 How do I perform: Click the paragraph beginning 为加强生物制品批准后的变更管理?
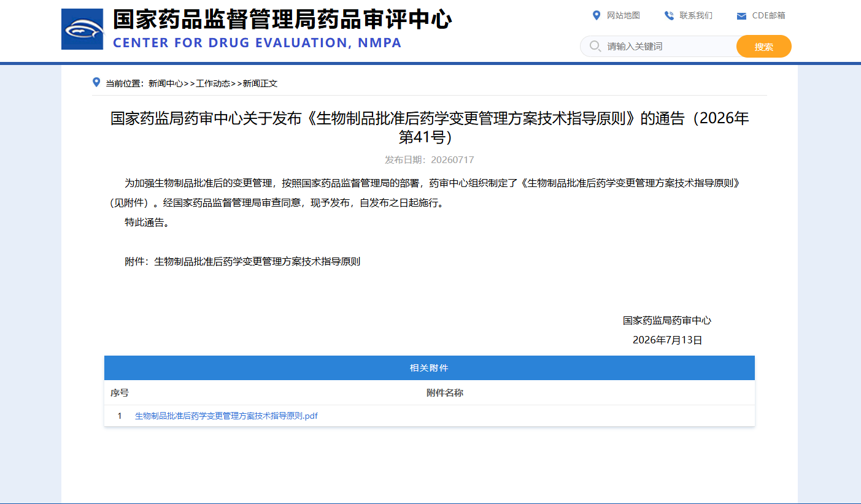[430, 193]
